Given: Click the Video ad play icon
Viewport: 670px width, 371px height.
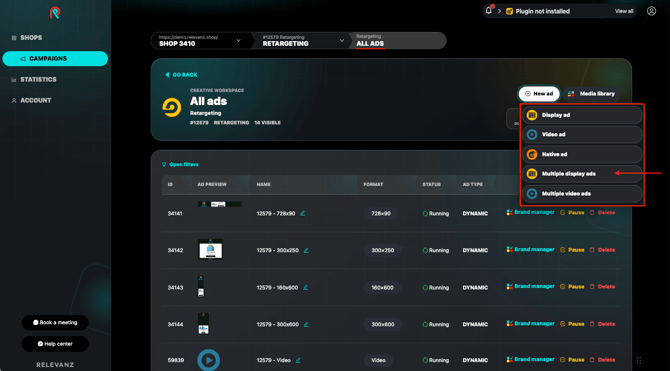Looking at the screenshot, I should (x=532, y=135).
